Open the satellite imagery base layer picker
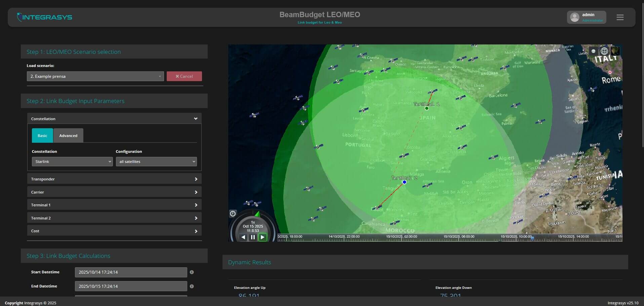The height and width of the screenshot is (306, 644). tap(615, 51)
